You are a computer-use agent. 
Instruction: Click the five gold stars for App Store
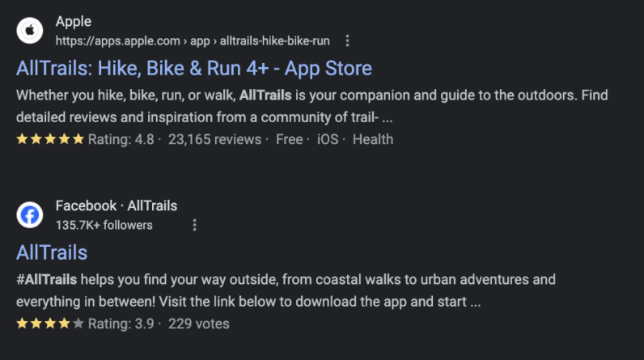49,139
